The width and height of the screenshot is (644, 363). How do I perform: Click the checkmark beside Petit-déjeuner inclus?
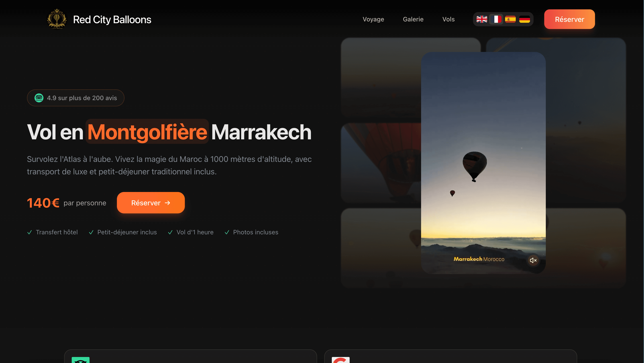tap(91, 232)
